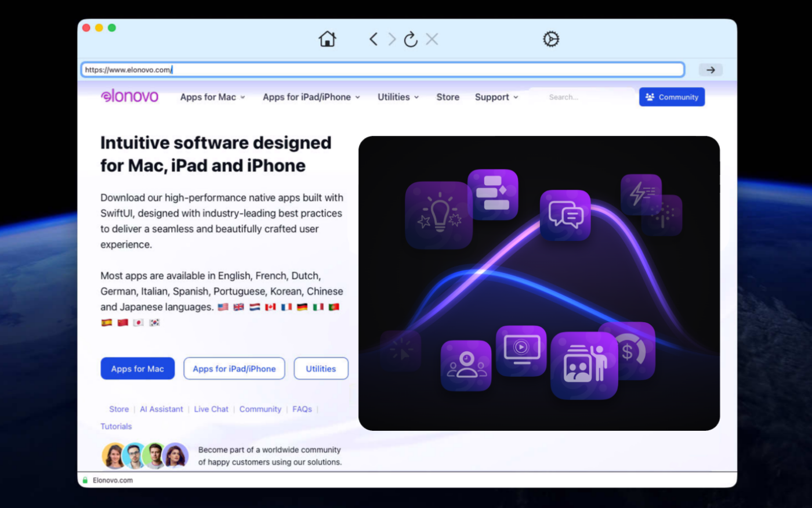Image resolution: width=812 pixels, height=508 pixels.
Task: Click the chat bubbles app icon
Action: [565, 215]
